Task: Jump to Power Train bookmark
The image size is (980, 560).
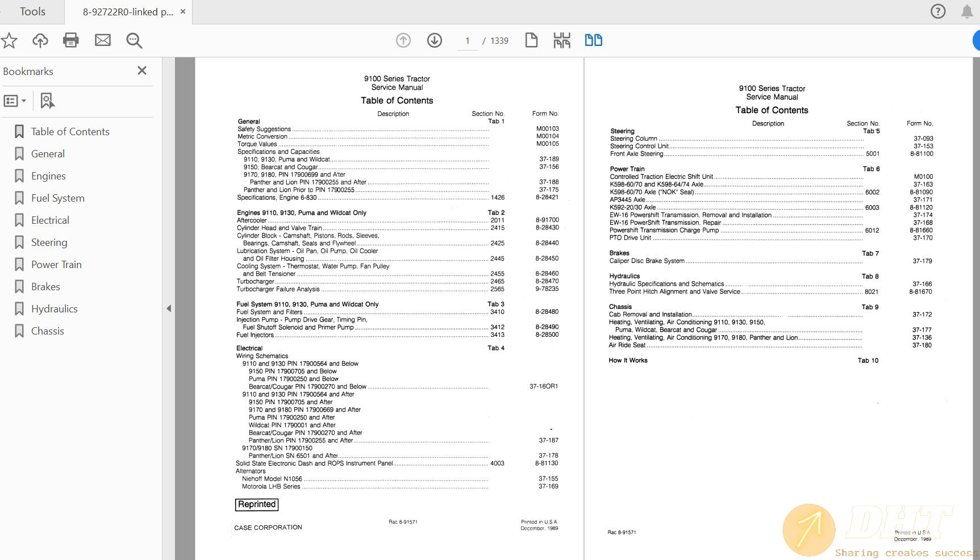Action: pos(56,265)
